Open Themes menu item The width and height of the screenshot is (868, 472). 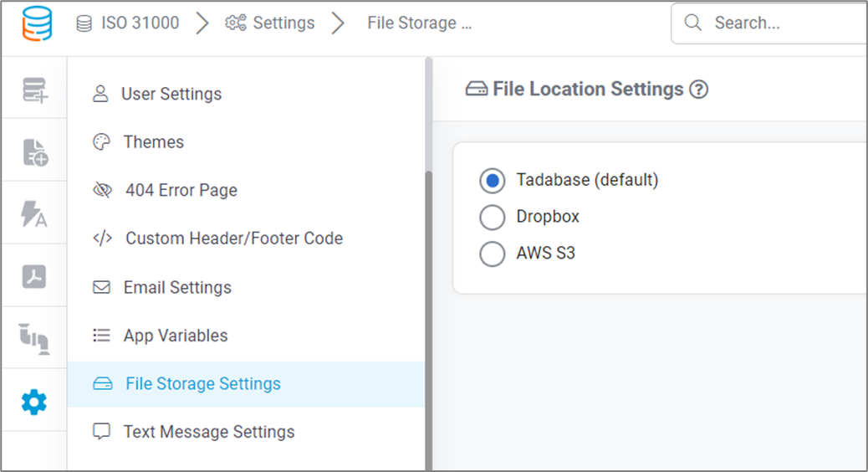tap(246, 141)
